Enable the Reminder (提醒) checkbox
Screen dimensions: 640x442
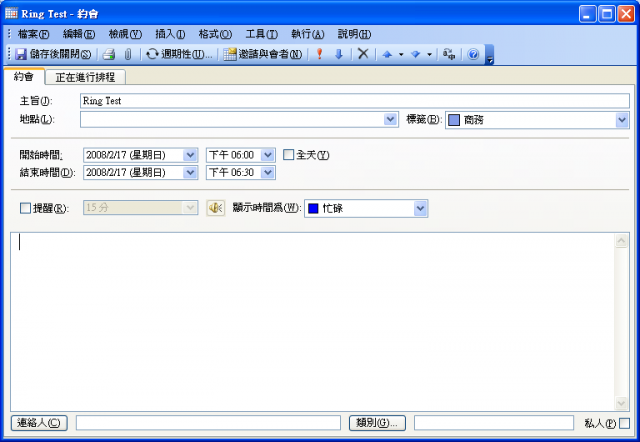(25, 208)
